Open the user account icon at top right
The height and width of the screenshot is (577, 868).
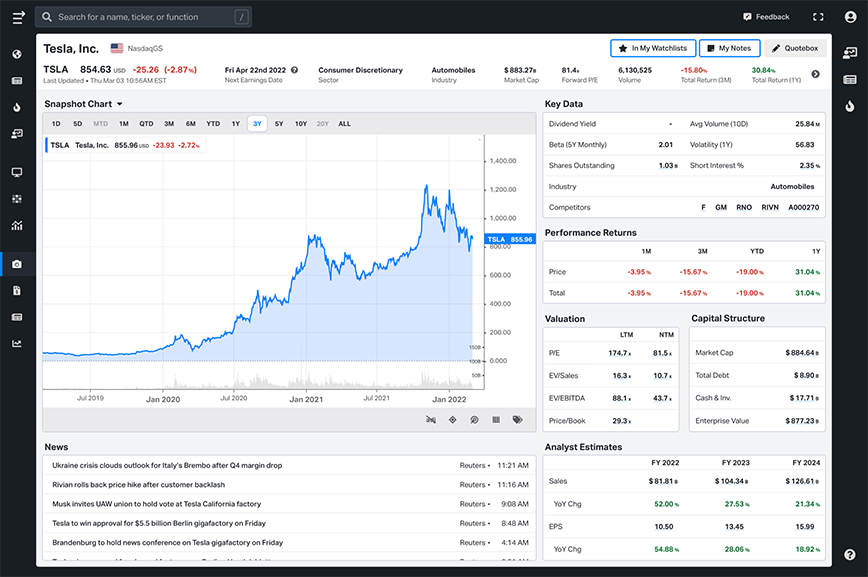pos(849,16)
